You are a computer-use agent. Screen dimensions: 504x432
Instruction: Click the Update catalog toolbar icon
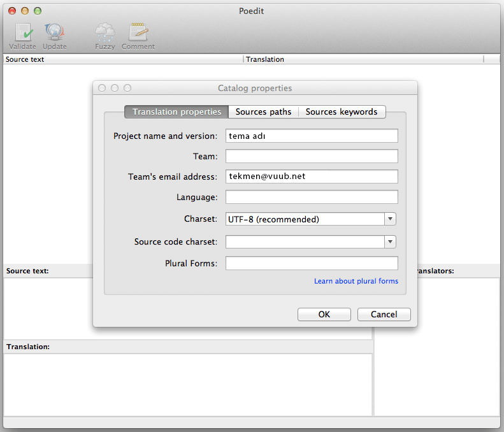point(54,32)
